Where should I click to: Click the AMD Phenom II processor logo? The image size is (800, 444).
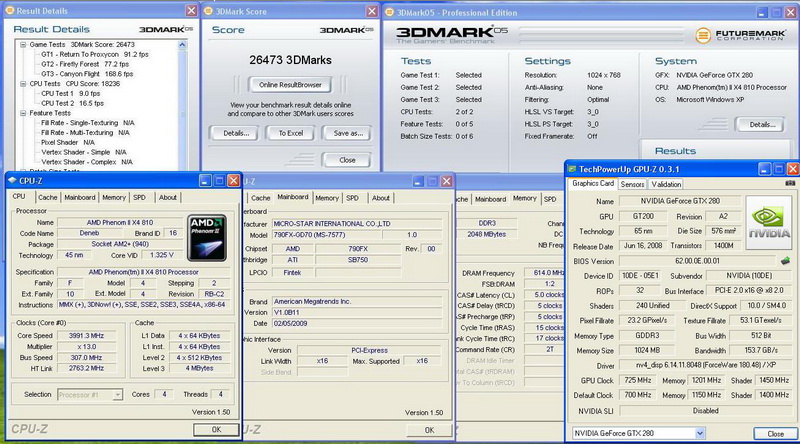coord(208,237)
